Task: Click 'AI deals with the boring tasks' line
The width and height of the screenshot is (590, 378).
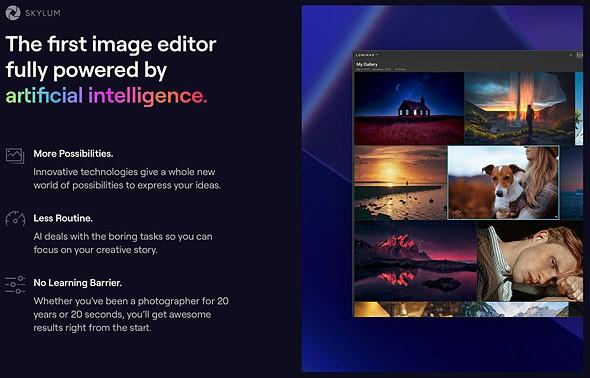Action: click(x=123, y=237)
